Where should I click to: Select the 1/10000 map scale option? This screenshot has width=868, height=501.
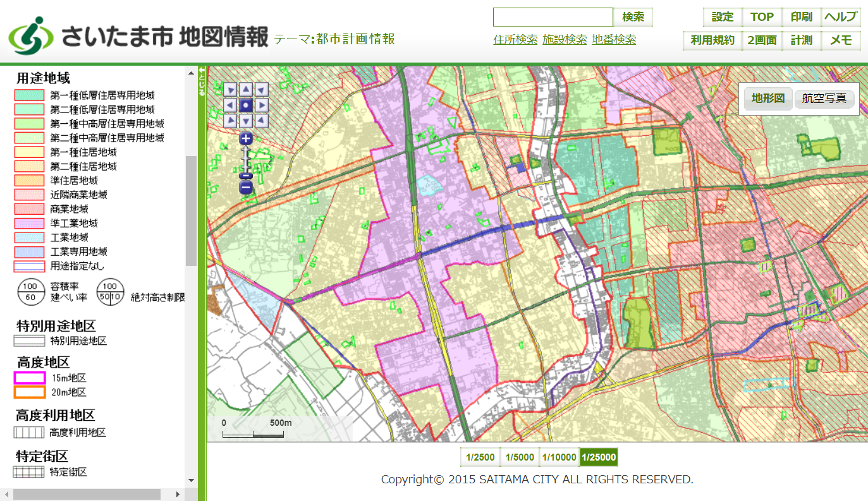click(559, 456)
